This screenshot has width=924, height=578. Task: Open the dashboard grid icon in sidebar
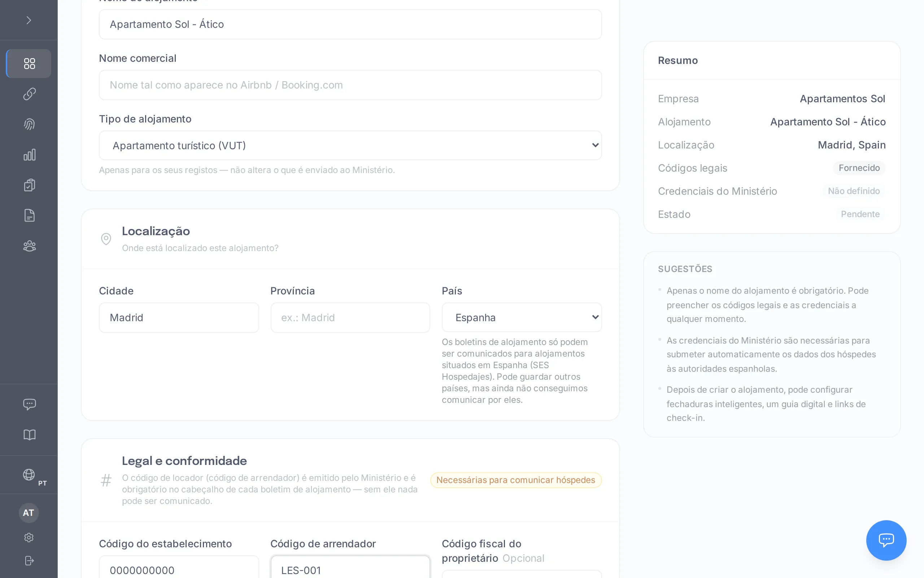(x=29, y=64)
